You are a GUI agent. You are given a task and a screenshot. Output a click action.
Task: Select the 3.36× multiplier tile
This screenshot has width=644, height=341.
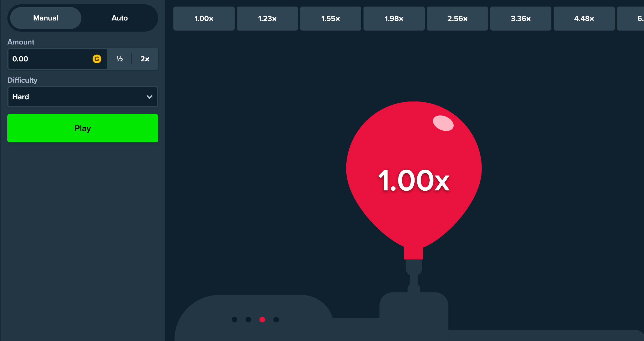click(521, 19)
